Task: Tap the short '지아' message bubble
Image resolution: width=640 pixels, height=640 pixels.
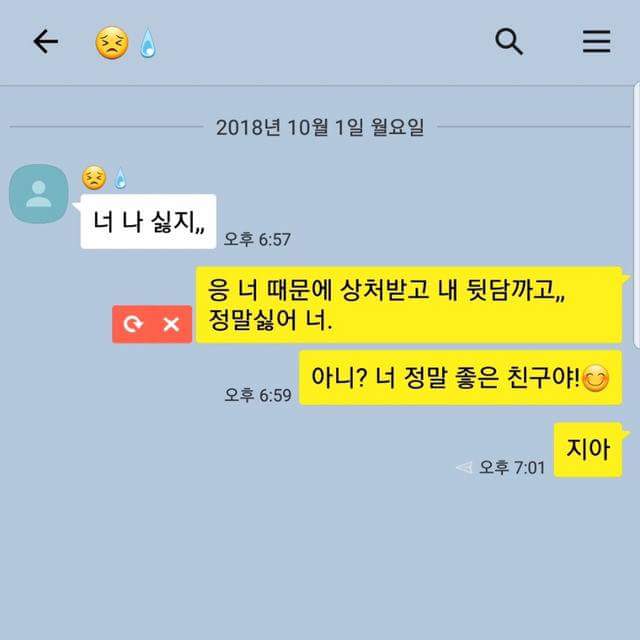Action: click(x=588, y=450)
